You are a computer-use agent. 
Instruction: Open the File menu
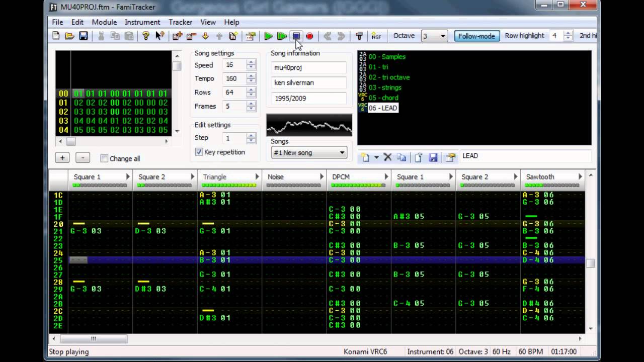click(x=57, y=22)
